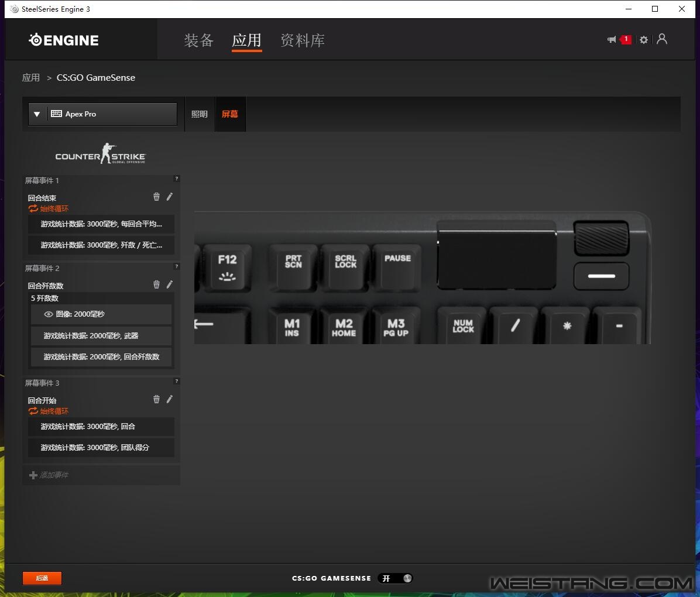Select 游戏统计数据: 2000毫秒, 武器 row

pos(101,336)
